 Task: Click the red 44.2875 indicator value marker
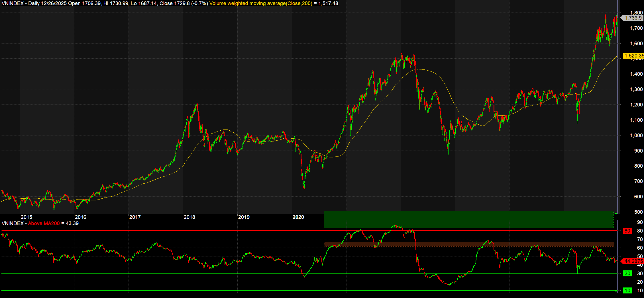633,261
